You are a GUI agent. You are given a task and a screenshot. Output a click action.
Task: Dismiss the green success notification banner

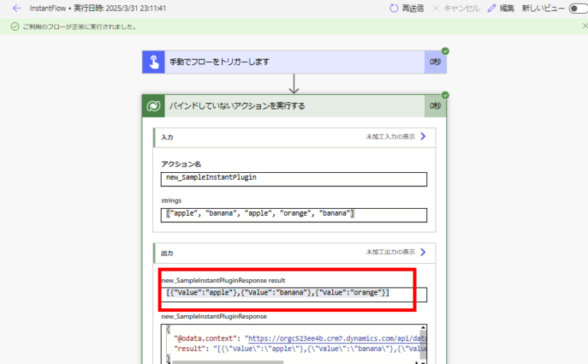584,26
